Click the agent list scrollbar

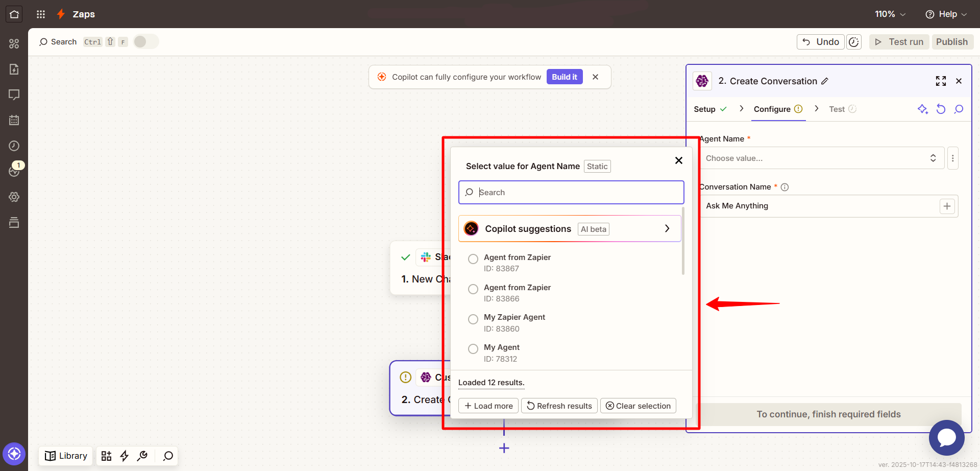683,241
